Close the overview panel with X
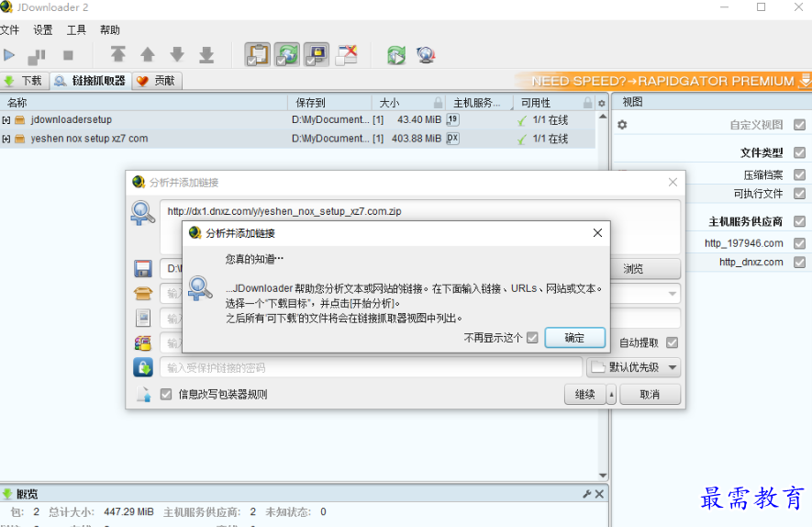Screen dimensions: 812x527 point(599,494)
